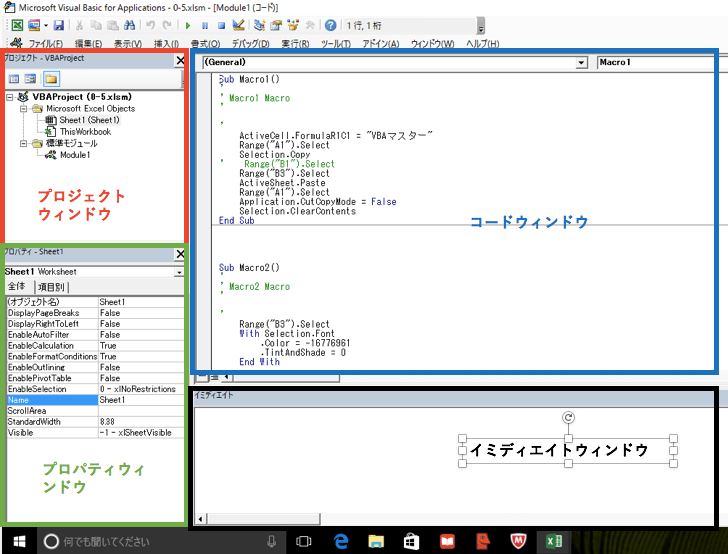Viewport: 728px width, 554px height.
Task: Toggle Folders button in project window
Action: [51, 79]
